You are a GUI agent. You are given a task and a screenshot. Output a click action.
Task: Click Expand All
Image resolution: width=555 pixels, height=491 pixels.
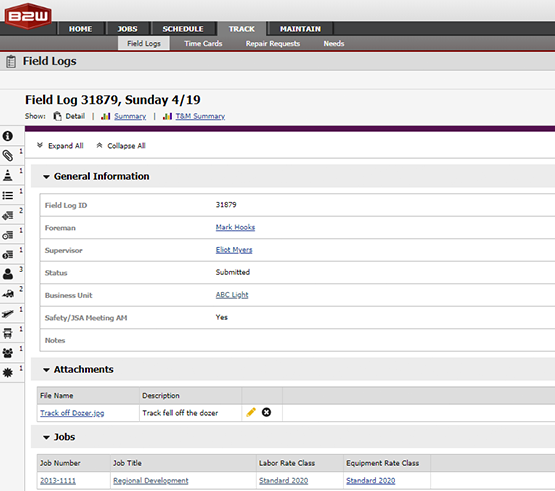pos(60,146)
